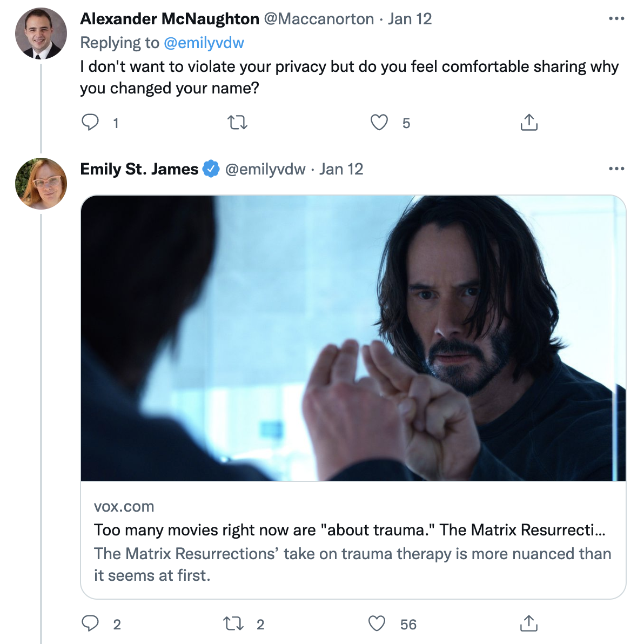Reply to Emily St. James's tweet
The width and height of the screenshot is (644, 644).
tap(90, 623)
